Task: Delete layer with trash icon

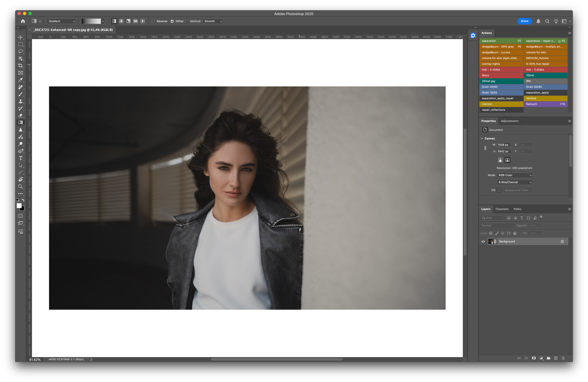Action: 563,358
